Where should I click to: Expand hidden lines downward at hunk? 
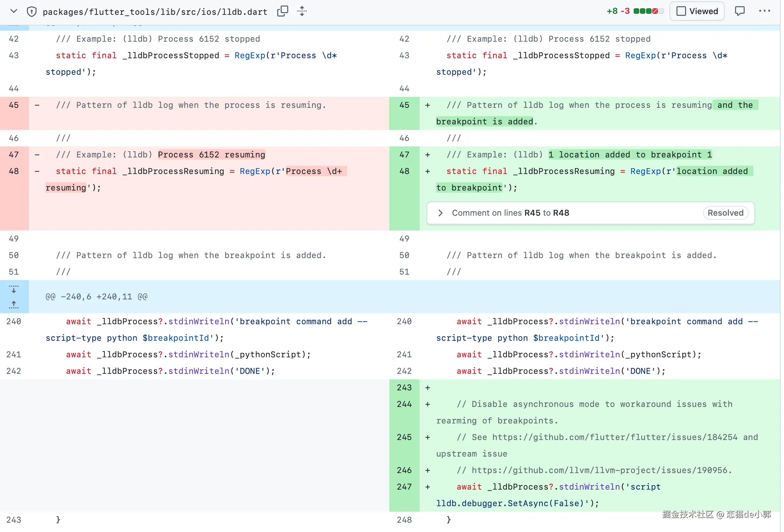pyautogui.click(x=14, y=289)
